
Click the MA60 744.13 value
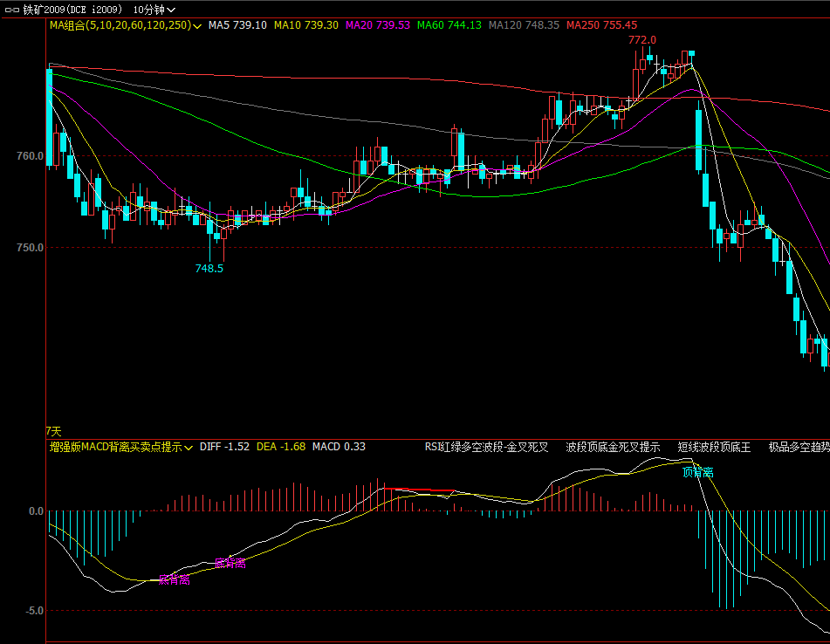(x=449, y=25)
